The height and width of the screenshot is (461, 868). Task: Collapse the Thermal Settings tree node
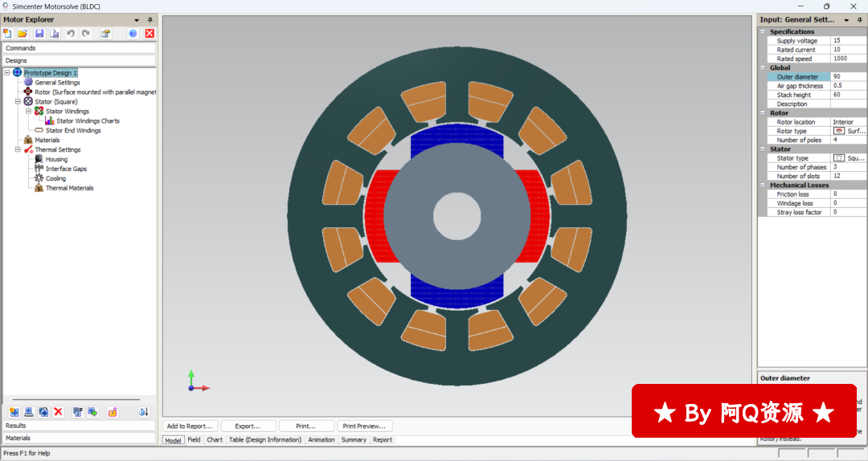18,150
